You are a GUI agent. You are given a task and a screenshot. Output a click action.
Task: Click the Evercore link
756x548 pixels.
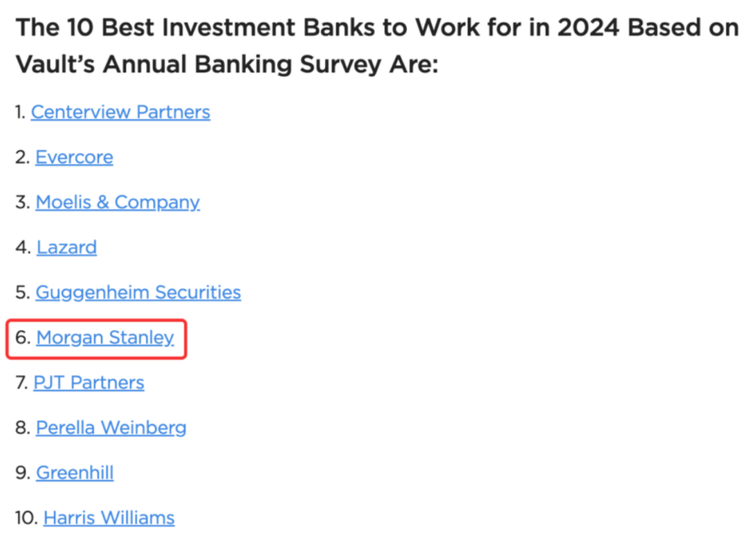pyautogui.click(x=74, y=157)
